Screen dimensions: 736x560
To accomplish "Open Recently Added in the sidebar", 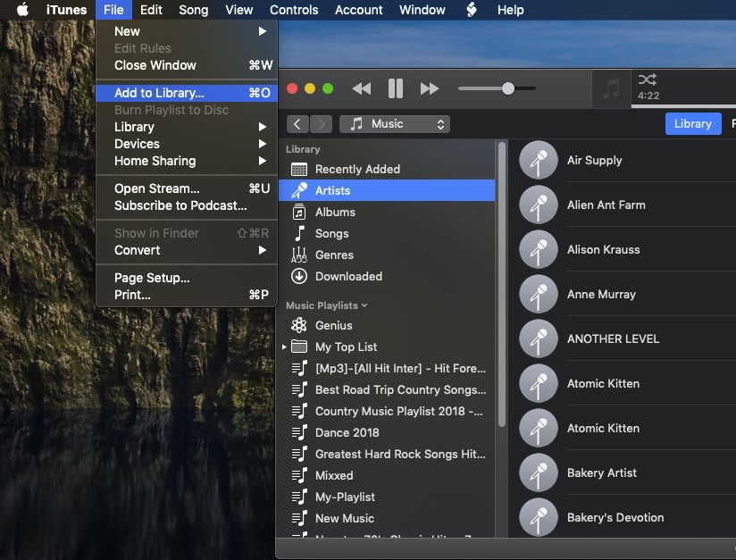I will click(387, 169).
